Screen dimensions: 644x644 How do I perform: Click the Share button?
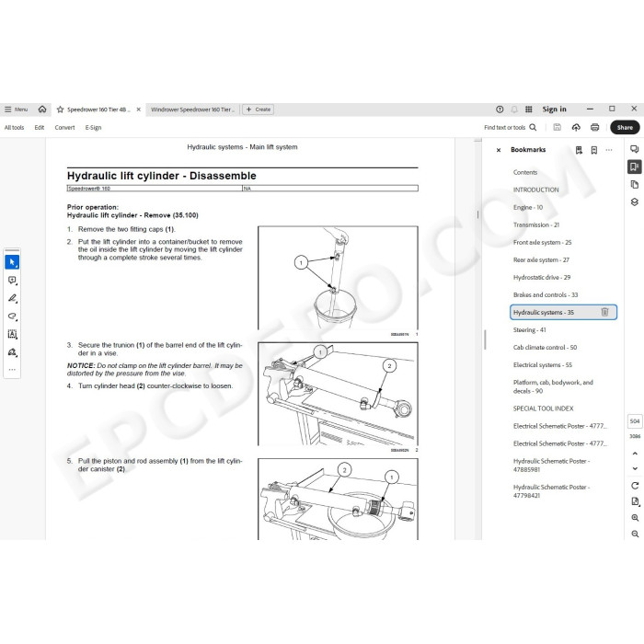[x=625, y=127]
